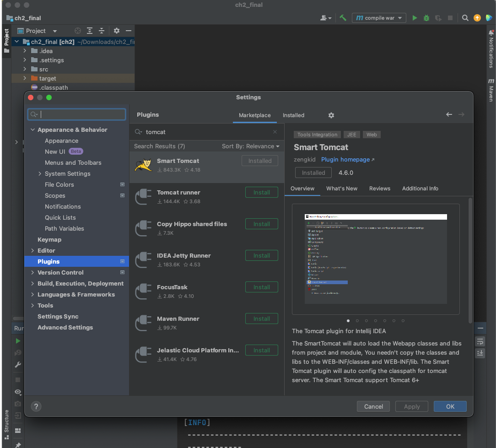Click the OK button
496x448 pixels.
tap(450, 406)
